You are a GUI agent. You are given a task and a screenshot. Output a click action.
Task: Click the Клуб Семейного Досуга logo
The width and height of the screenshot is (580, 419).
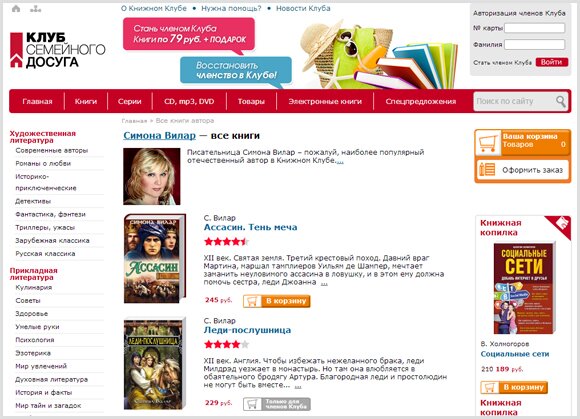58,50
